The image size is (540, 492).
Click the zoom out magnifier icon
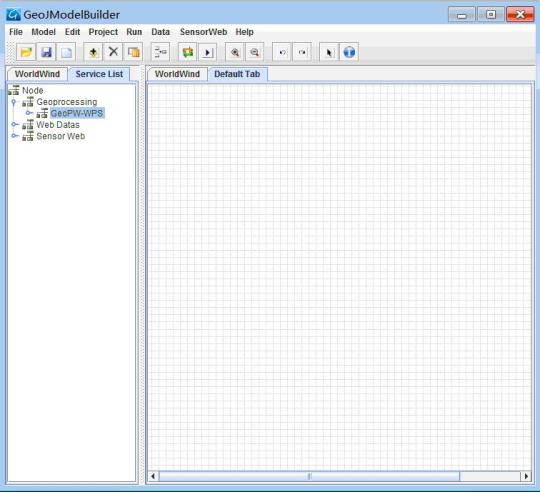(255, 52)
